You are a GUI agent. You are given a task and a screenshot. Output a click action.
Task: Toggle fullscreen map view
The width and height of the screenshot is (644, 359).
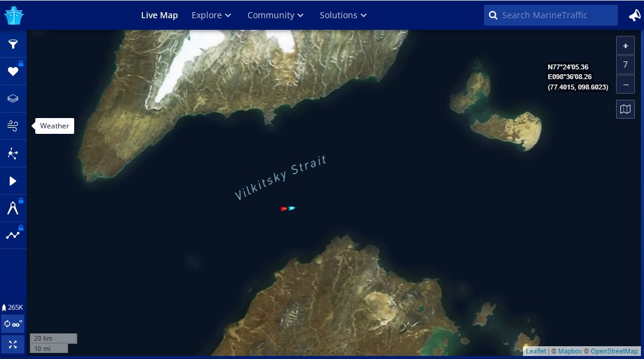(13, 344)
